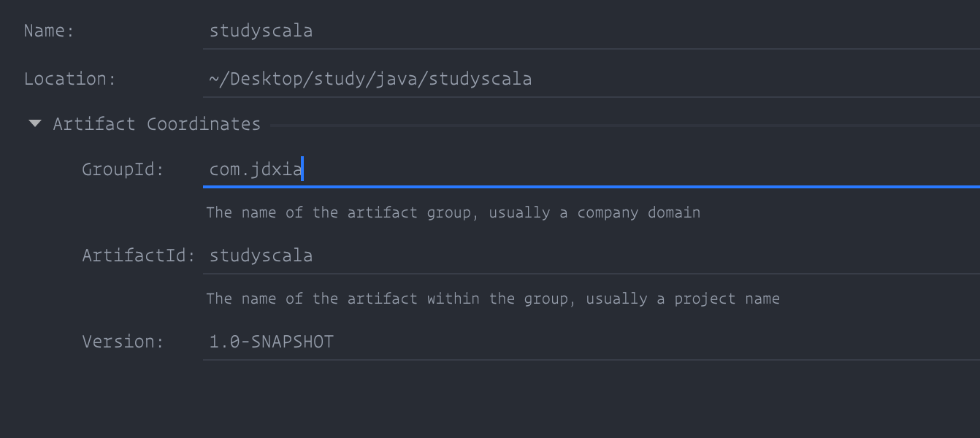Focus the Name field containing studyscala

(592, 31)
